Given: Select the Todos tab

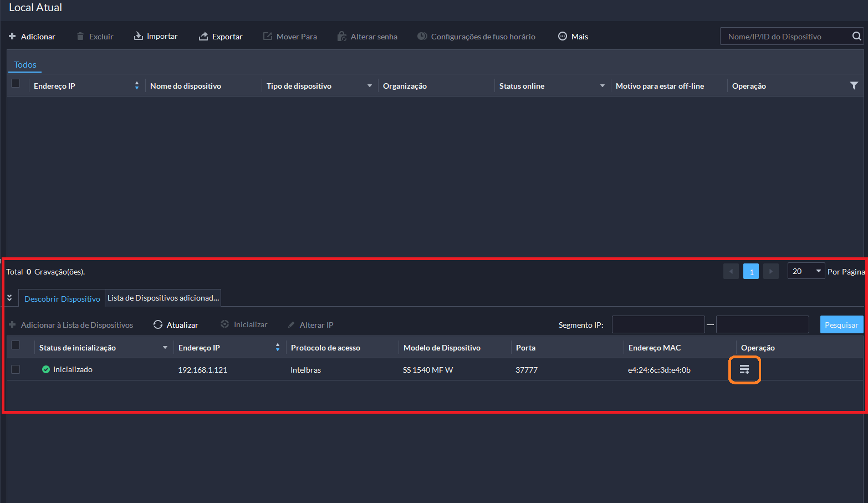Looking at the screenshot, I should pyautogui.click(x=25, y=65).
